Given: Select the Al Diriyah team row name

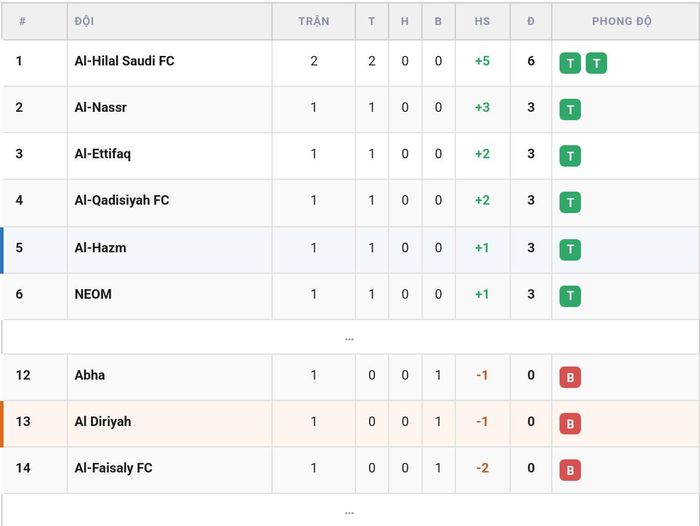Looking at the screenshot, I should pyautogui.click(x=103, y=422).
